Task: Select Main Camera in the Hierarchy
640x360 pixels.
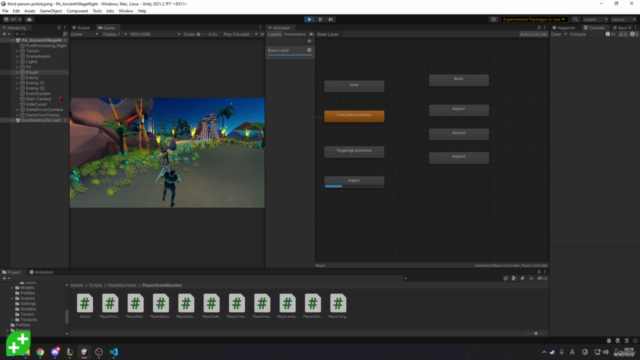Action: (38, 99)
